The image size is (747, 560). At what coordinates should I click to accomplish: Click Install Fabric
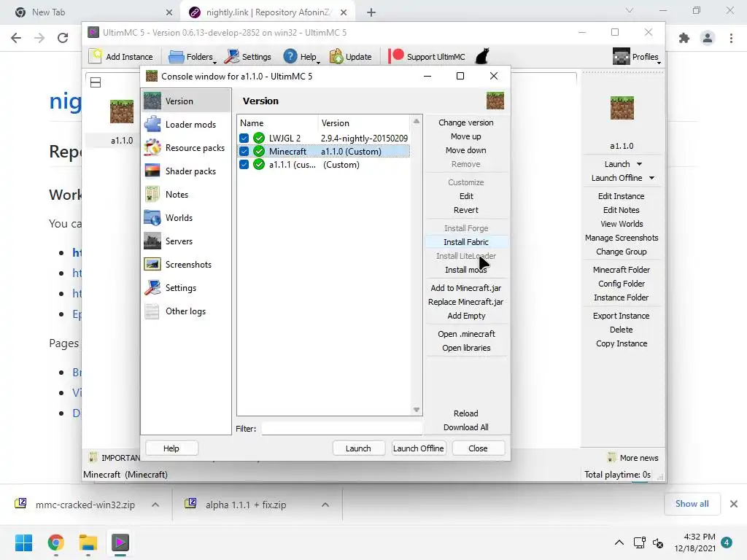pyautogui.click(x=466, y=242)
